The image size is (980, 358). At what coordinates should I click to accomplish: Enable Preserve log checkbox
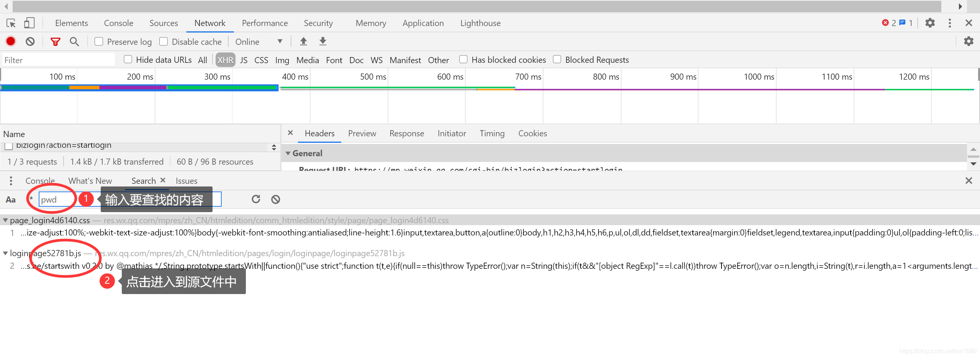pos(99,41)
